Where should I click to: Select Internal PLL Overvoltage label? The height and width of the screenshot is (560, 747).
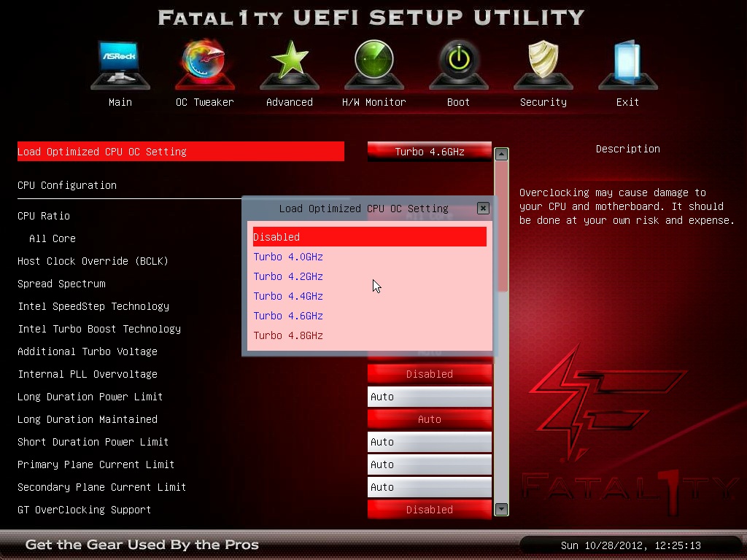click(88, 374)
